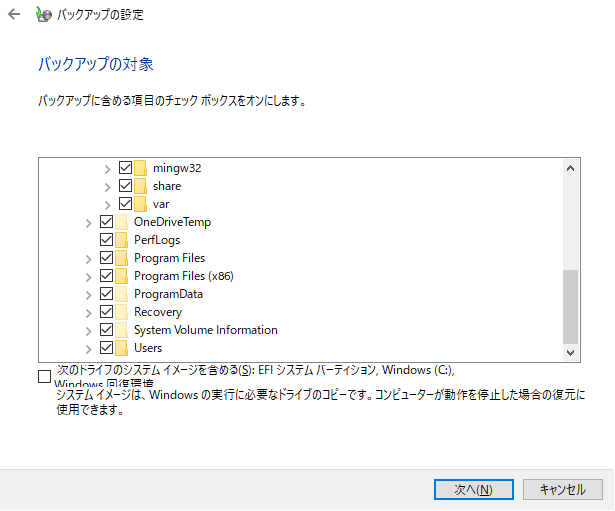Expand the ProgramData folder node
Viewport: 615px width, 511px height.
point(89,295)
